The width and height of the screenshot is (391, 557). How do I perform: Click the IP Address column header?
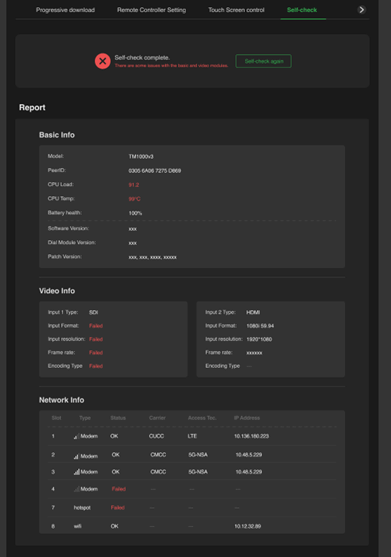point(247,418)
